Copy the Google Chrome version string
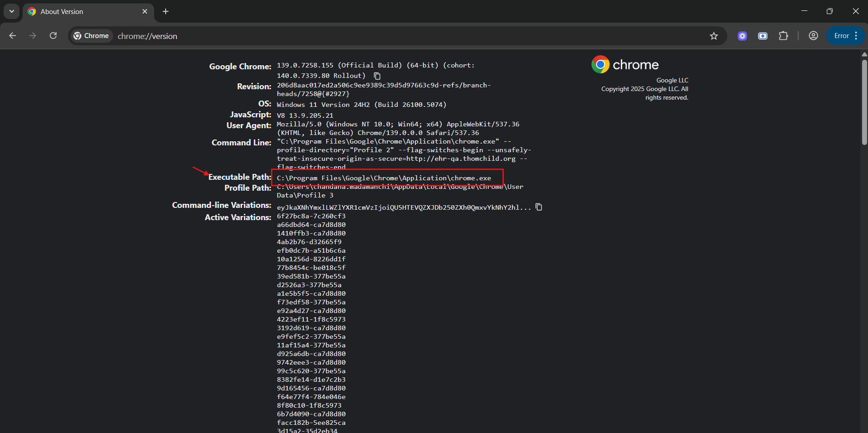Screen dimensions: 868x433 377,76
